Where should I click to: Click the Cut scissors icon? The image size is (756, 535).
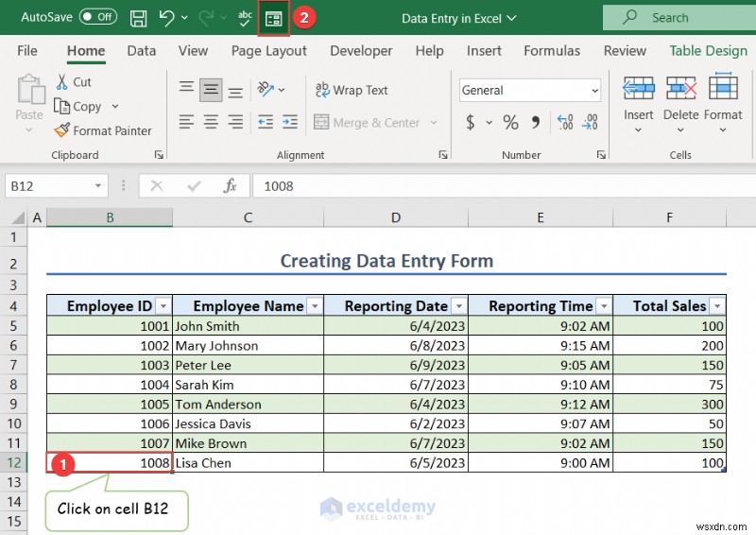[61, 82]
